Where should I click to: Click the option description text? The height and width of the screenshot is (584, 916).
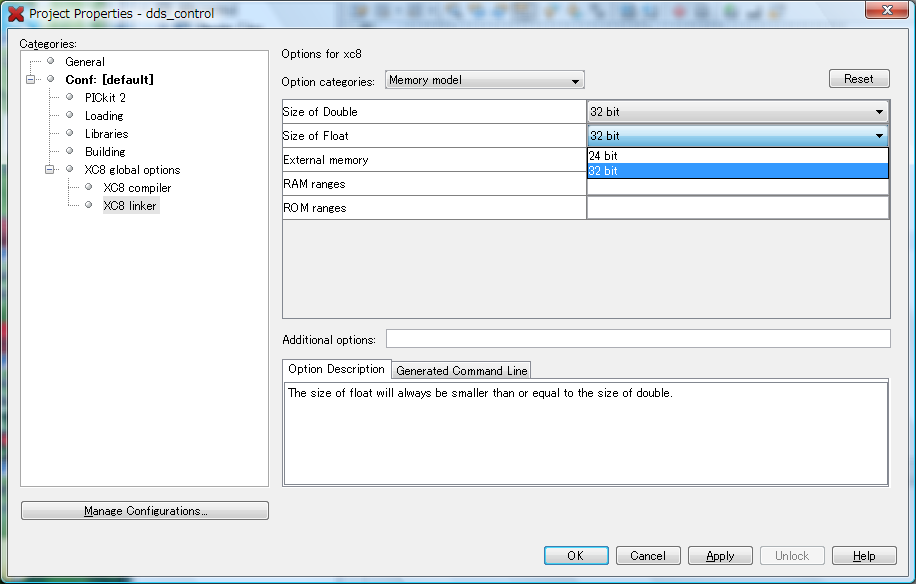click(x=480, y=393)
